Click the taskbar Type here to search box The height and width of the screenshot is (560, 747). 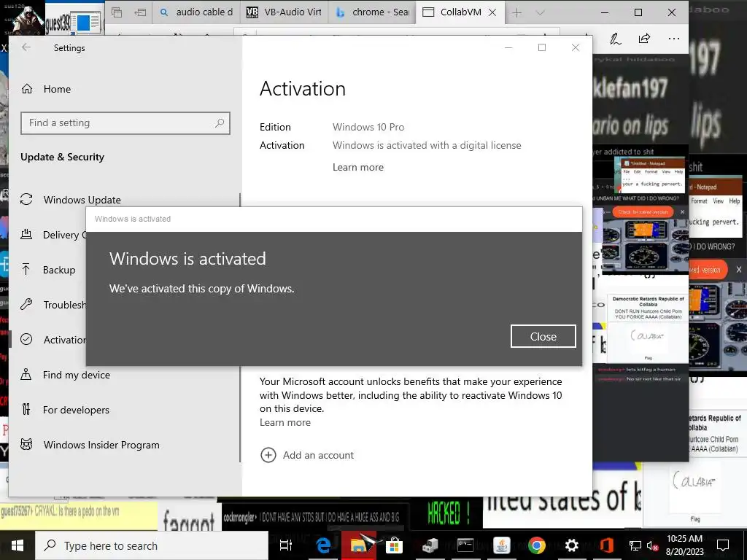[x=152, y=545]
